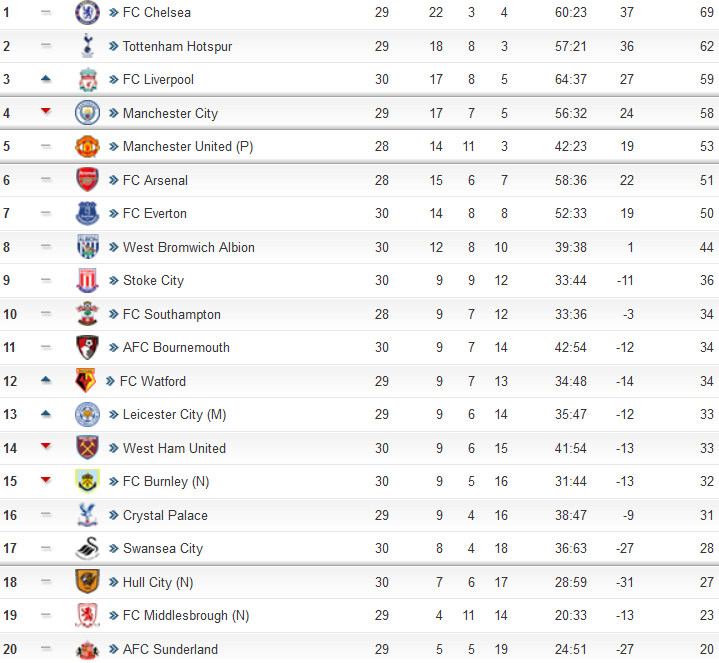Screen dimensions: 719x663
Task: Open the West Bromwich Albion link
Action: coord(188,247)
